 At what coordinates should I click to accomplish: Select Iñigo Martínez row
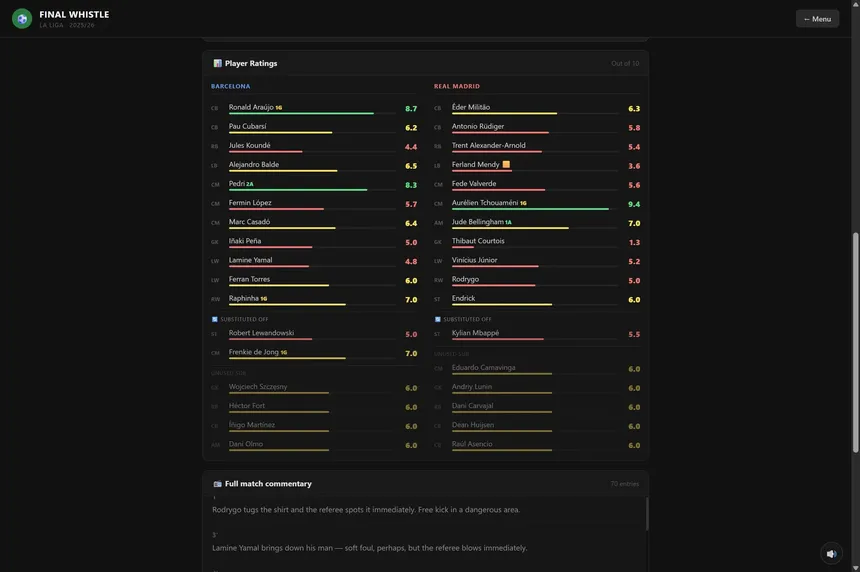pos(314,426)
